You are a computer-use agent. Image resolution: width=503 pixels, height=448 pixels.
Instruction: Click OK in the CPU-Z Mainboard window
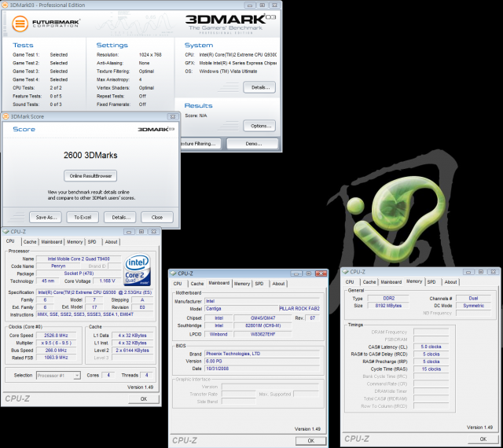311,441
